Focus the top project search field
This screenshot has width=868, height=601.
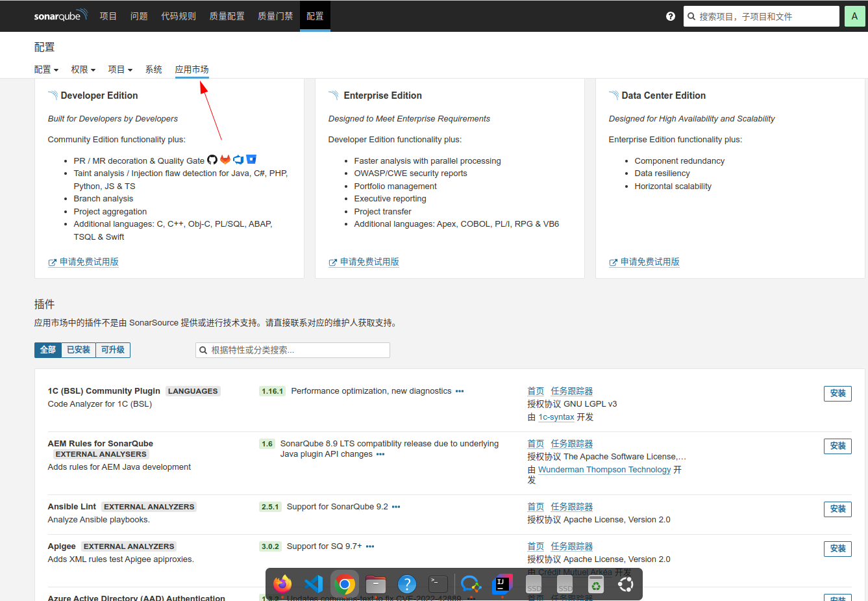pyautogui.click(x=762, y=16)
